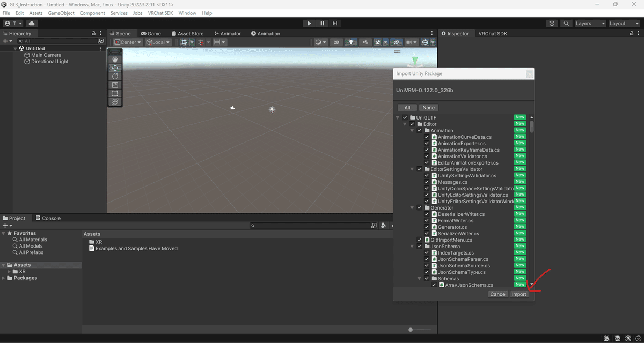This screenshot has width=644, height=343.
Task: Select the Move tool in Scene view
Action: point(115,68)
